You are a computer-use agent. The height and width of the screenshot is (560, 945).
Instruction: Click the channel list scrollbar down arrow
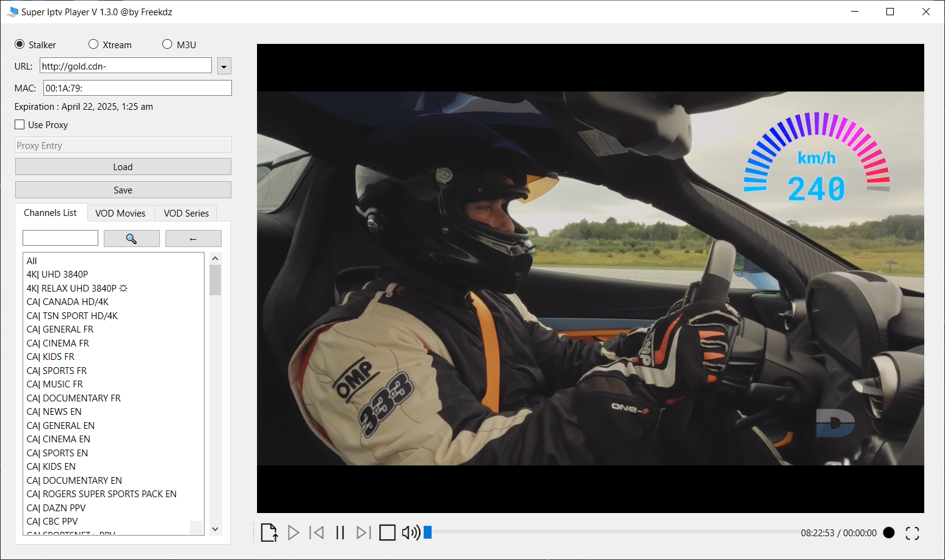click(215, 529)
